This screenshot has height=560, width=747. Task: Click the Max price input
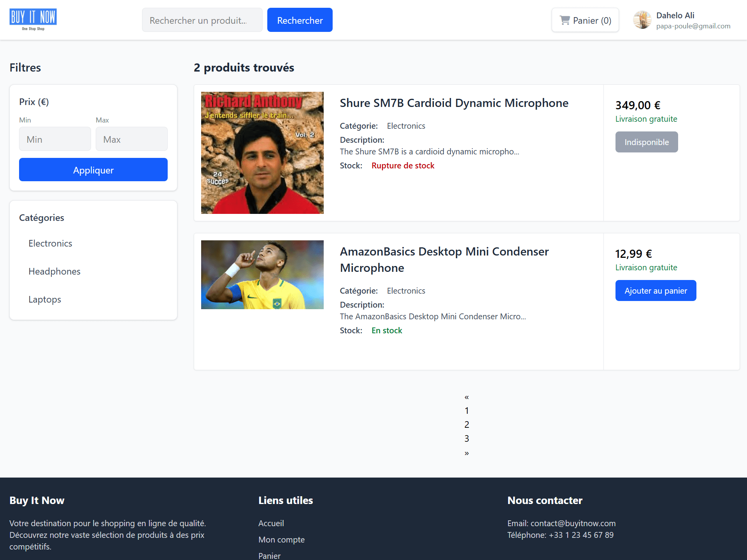(x=132, y=139)
